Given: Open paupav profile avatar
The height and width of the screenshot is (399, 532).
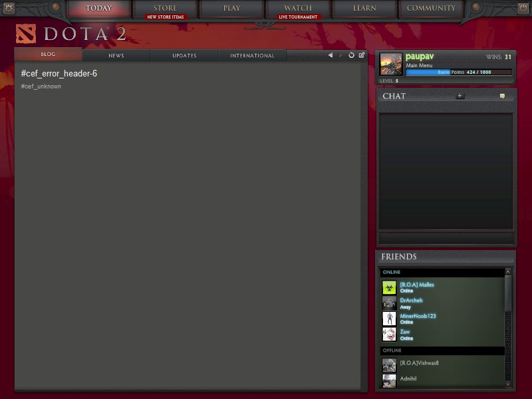Looking at the screenshot, I should pos(391,64).
